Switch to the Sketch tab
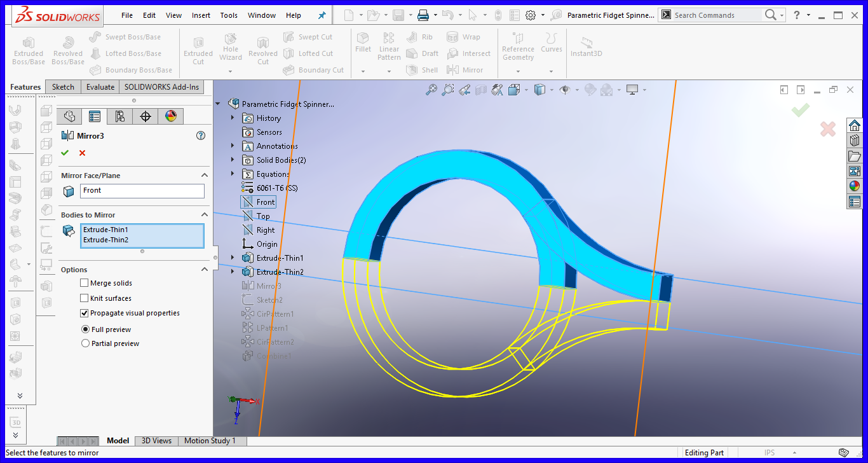The width and height of the screenshot is (868, 463). click(63, 86)
